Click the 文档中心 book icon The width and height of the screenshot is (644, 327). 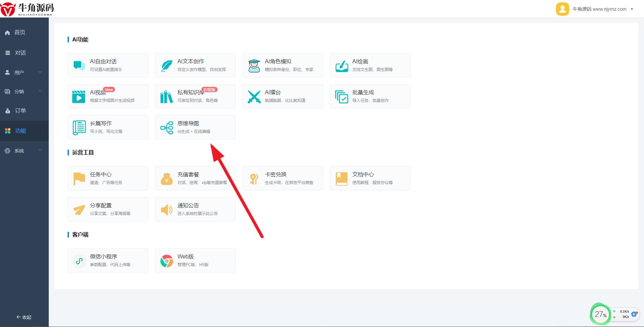pos(342,178)
